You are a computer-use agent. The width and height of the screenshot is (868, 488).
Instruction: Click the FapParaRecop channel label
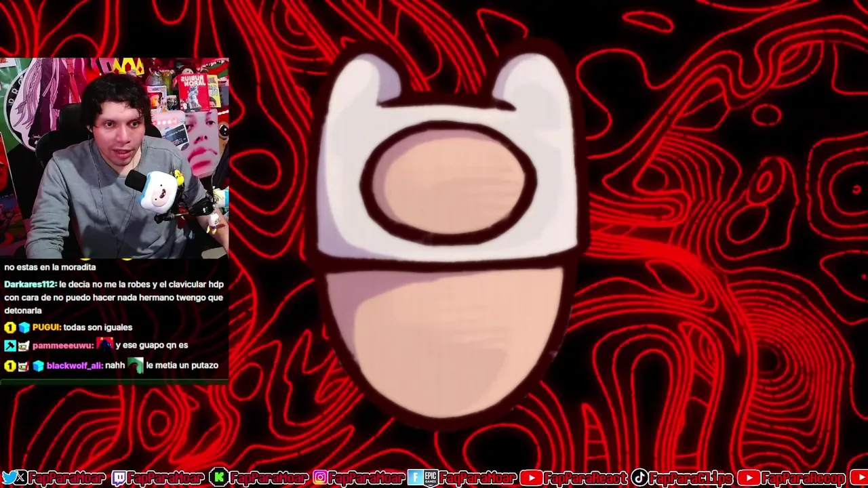tap(804, 478)
